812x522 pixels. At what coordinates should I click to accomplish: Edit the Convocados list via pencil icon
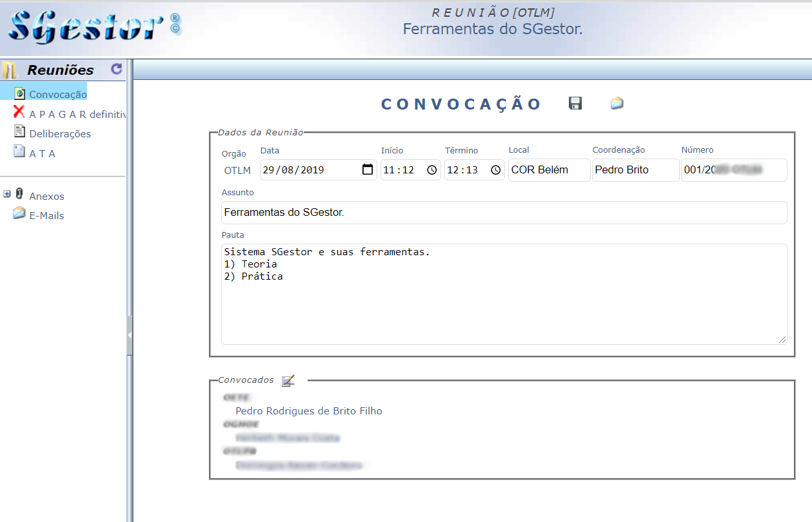coord(288,380)
